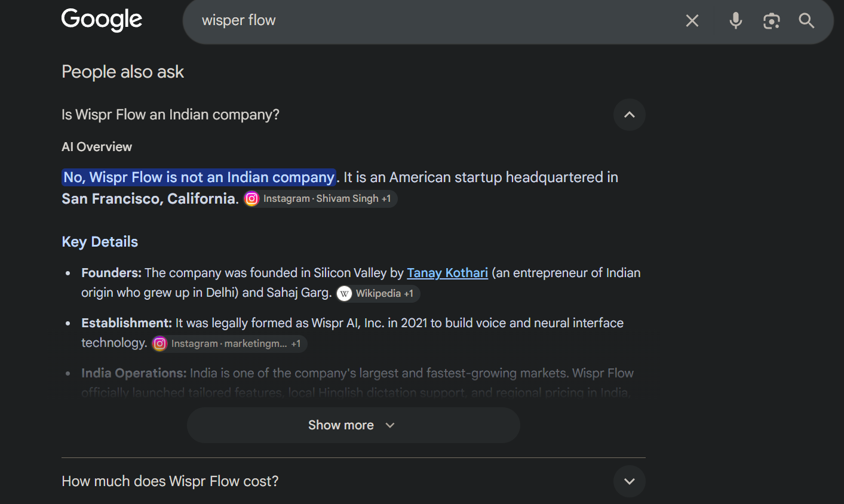Screen dimensions: 844x504
Task: Expand the Wispr Flow cost question chevron
Action: click(630, 481)
